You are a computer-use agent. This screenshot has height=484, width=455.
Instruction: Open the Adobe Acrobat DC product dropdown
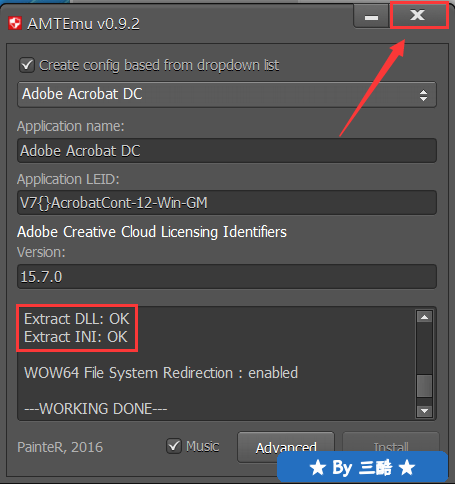coord(227,95)
